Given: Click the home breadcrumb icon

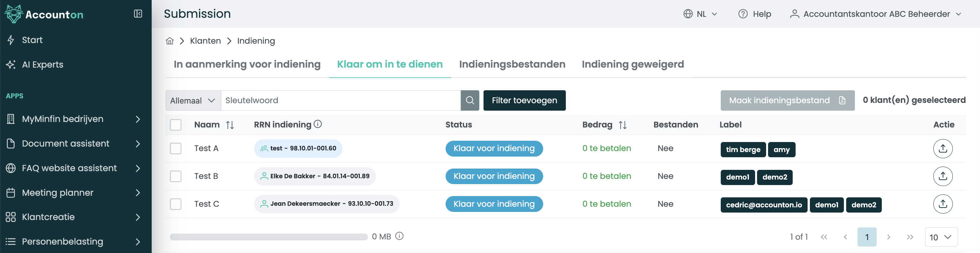Looking at the screenshot, I should (x=170, y=41).
